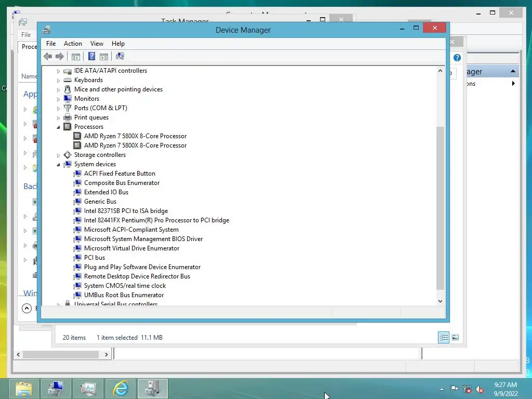Viewport: 532px width, 399px height.
Task: Expand the Monitors node
Action: [x=58, y=99]
